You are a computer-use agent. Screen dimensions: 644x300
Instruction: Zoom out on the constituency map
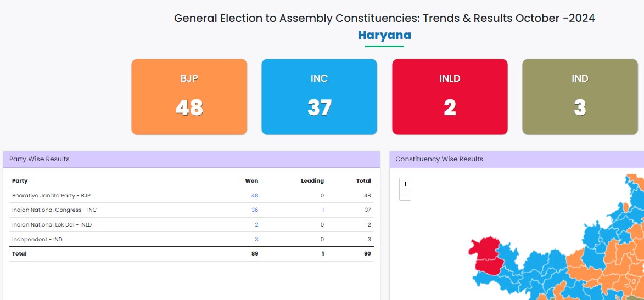405,195
